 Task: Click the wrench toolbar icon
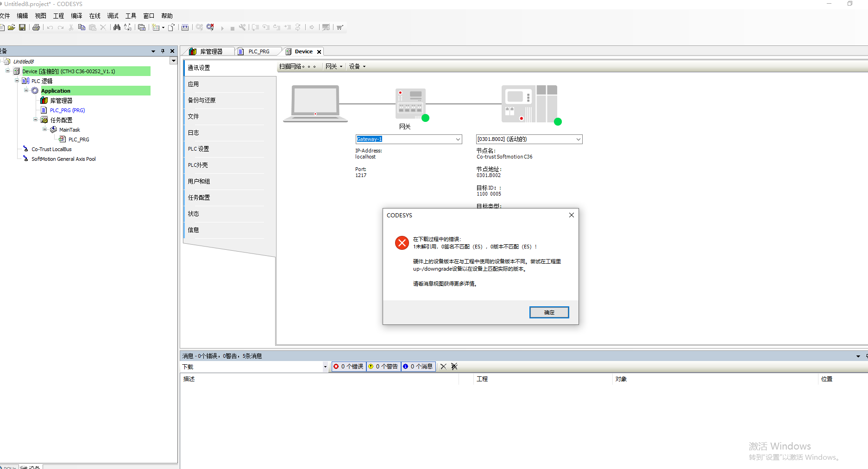(242, 27)
